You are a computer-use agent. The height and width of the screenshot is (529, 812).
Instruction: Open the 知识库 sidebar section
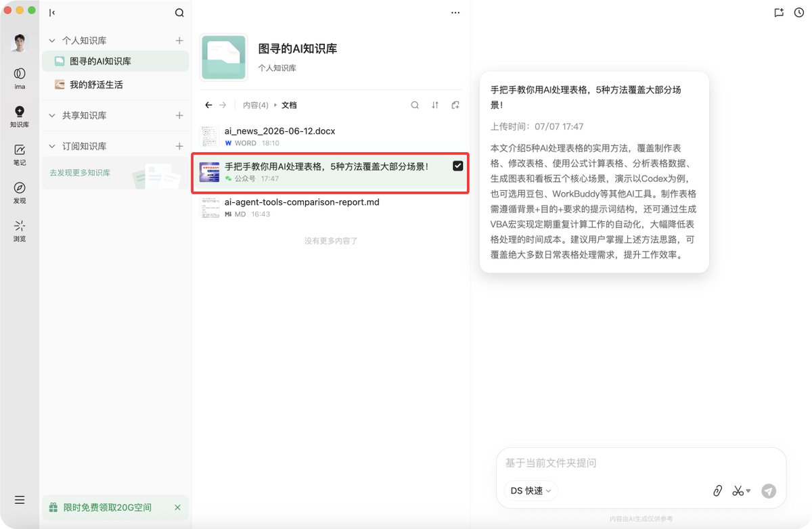pyautogui.click(x=19, y=116)
